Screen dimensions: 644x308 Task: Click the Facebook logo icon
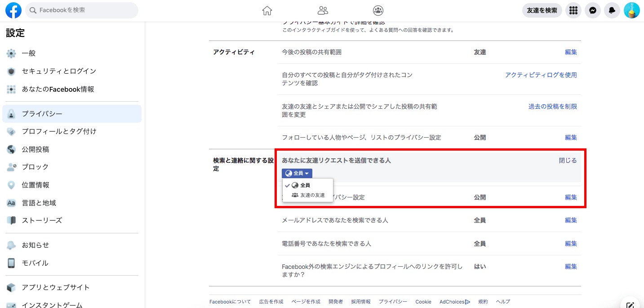pyautogui.click(x=13, y=10)
